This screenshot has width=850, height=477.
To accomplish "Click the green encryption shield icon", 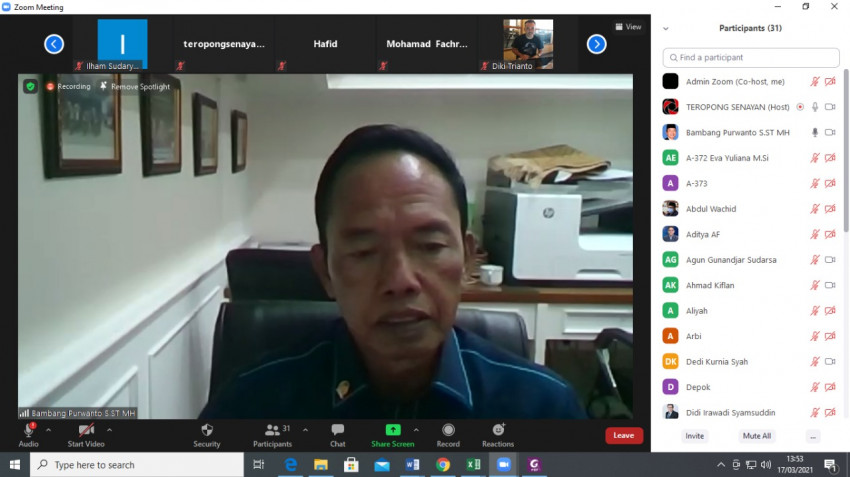I will (30, 86).
